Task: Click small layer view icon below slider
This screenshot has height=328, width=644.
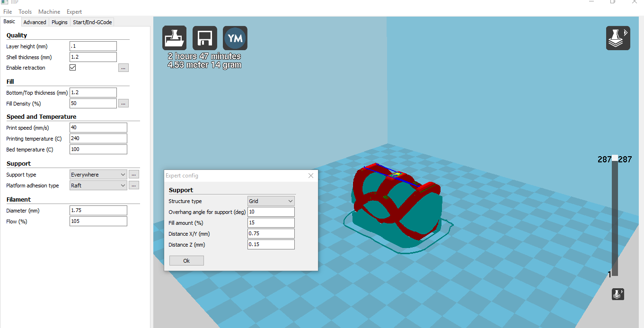Action: coord(618,294)
